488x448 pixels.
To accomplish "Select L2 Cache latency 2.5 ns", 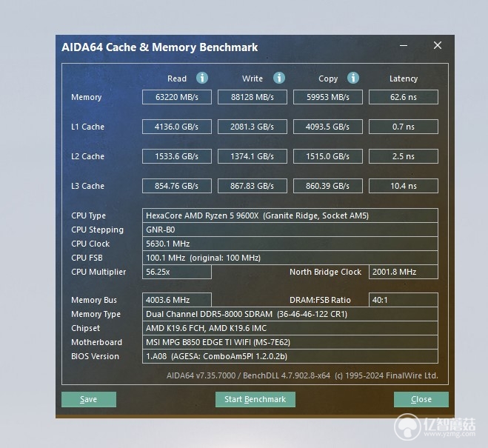I will 404,156.
